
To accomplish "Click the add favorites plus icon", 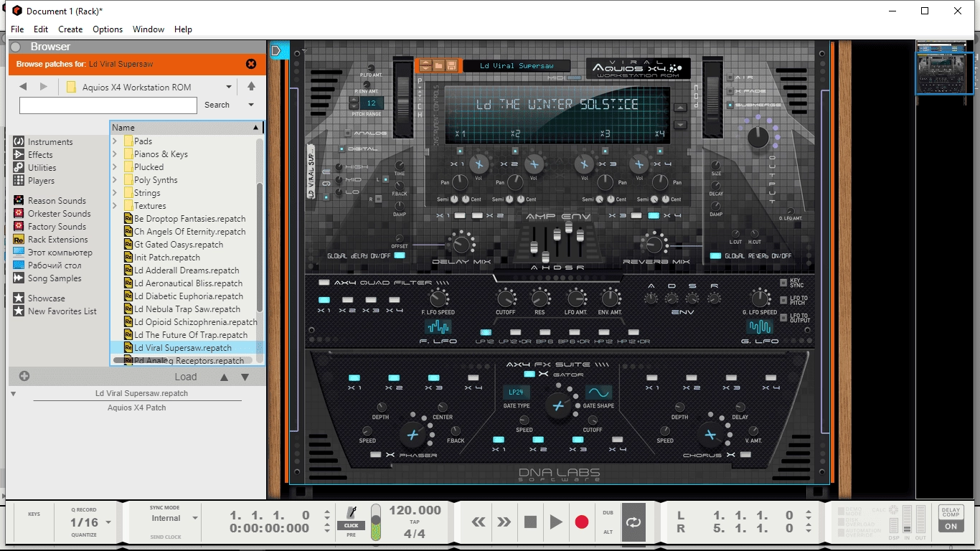I will (x=24, y=376).
